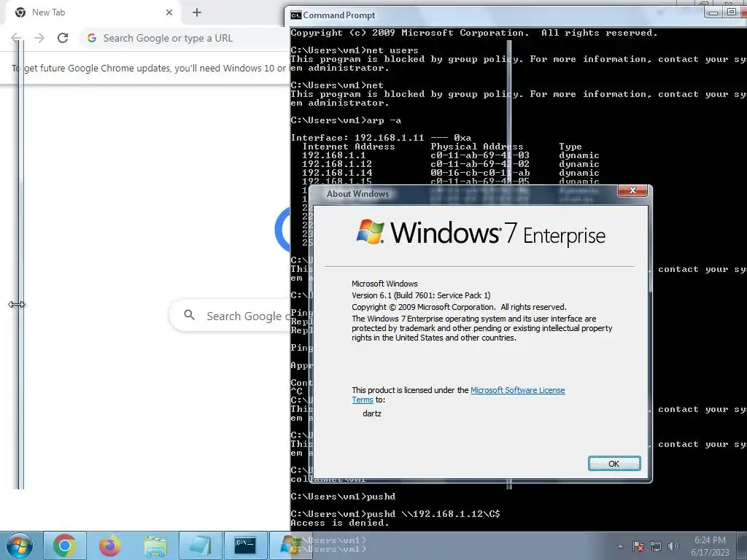Switch to Command Prompt taskbar button
This screenshot has height=560, width=747.
(245, 545)
